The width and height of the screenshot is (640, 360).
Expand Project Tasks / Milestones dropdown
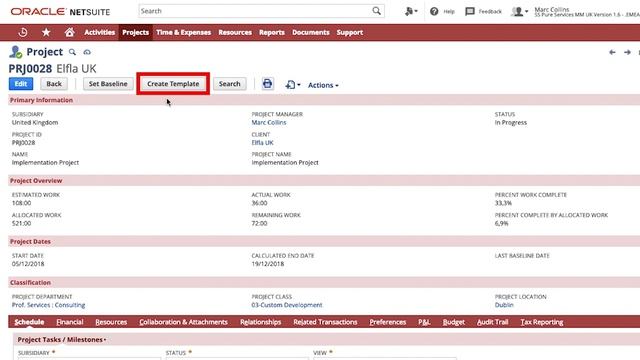[x=62, y=340]
